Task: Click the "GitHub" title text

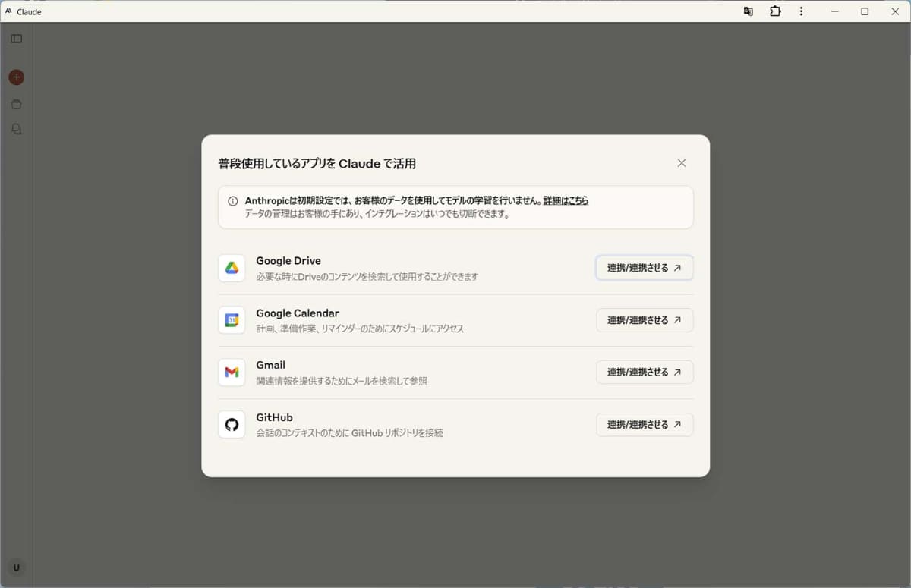Action: (274, 417)
